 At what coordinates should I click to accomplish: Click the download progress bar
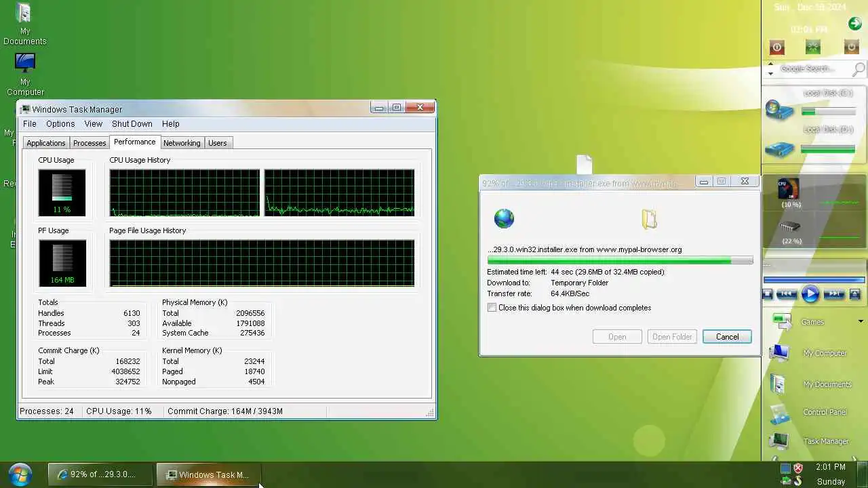pos(620,260)
